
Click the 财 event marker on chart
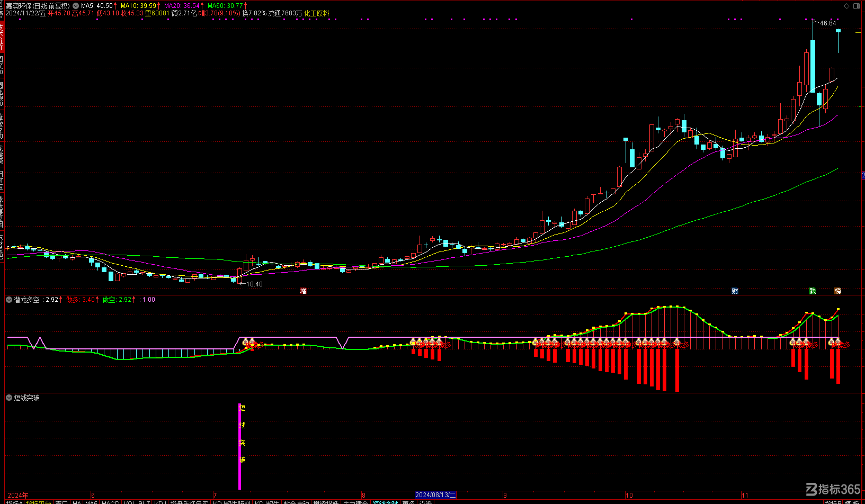[735, 291]
